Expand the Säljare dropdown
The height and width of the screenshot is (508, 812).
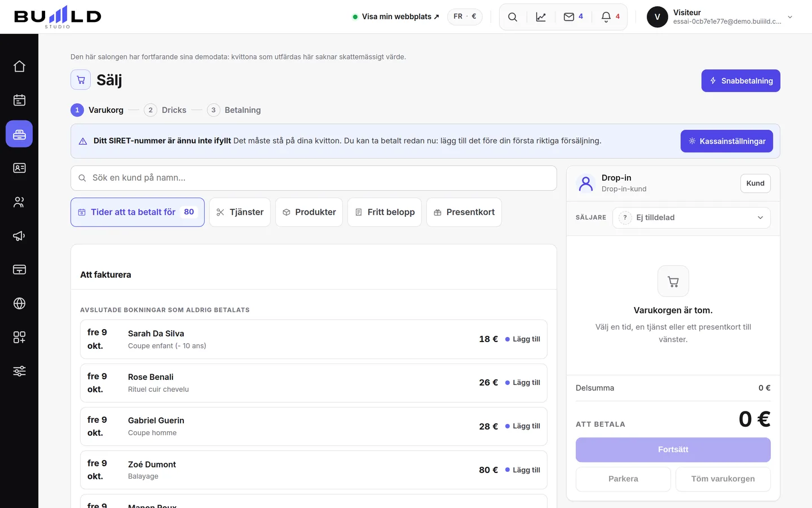(691, 218)
